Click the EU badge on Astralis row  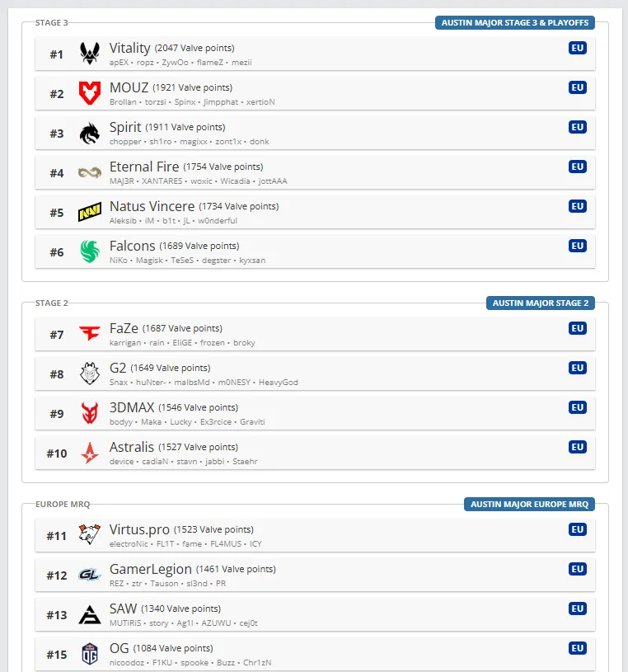tap(578, 447)
